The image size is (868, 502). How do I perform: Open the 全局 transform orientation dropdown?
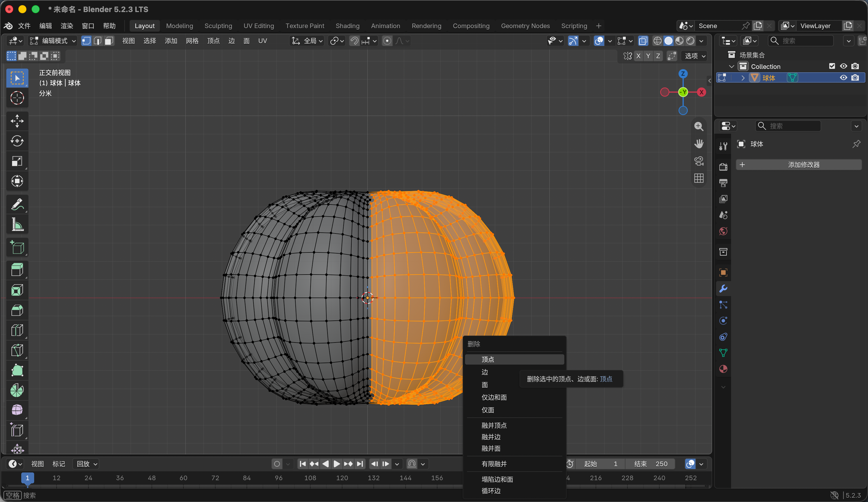307,41
